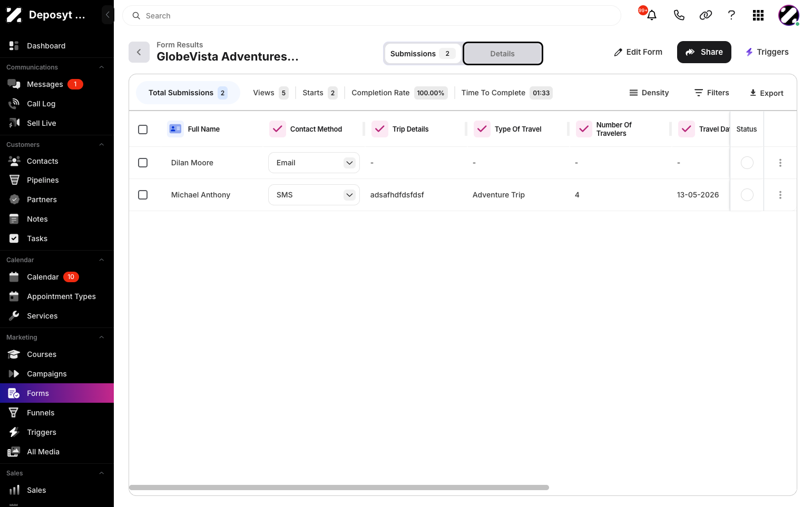The height and width of the screenshot is (507, 812).
Task: Toggle the Trip Details column checkmark
Action: point(380,129)
